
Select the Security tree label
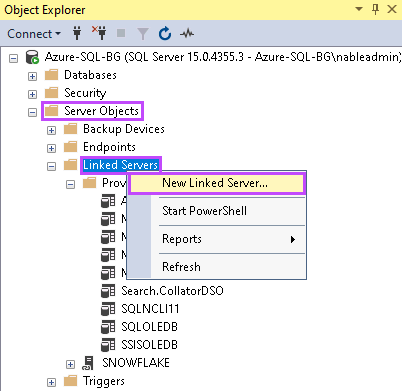85,93
